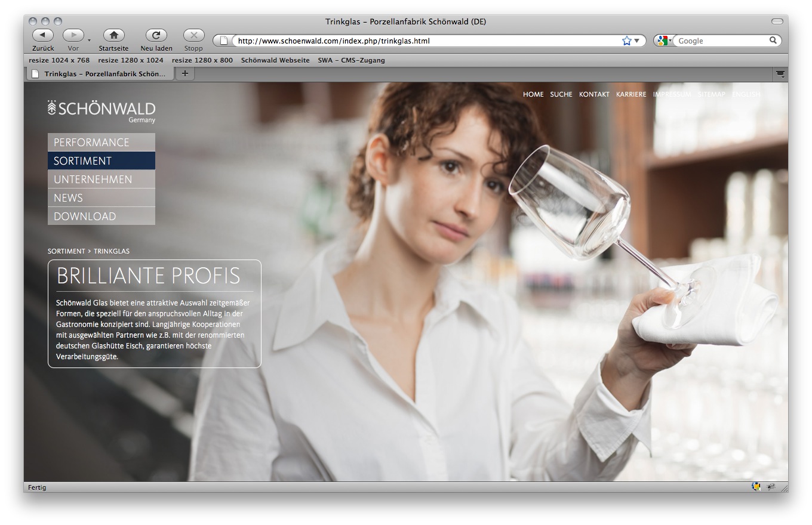Click the download status icon in status bar
Screen dimensions: 812x525
pyautogui.click(x=756, y=487)
